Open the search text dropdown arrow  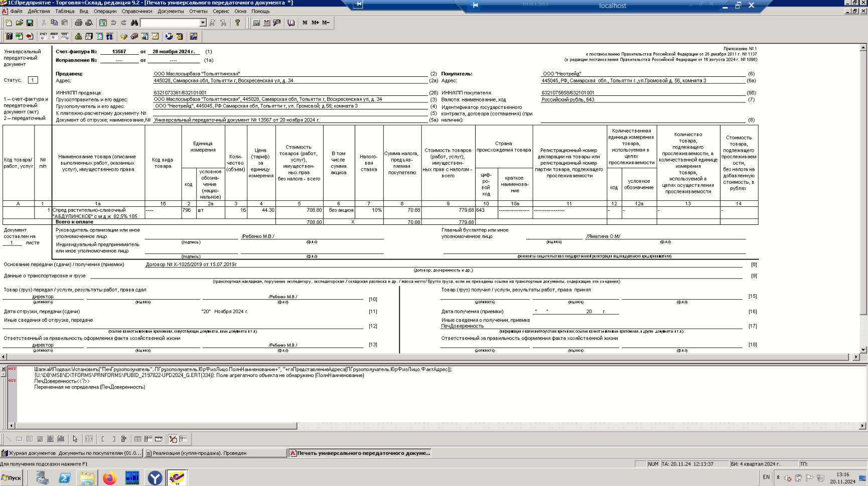coord(203,23)
